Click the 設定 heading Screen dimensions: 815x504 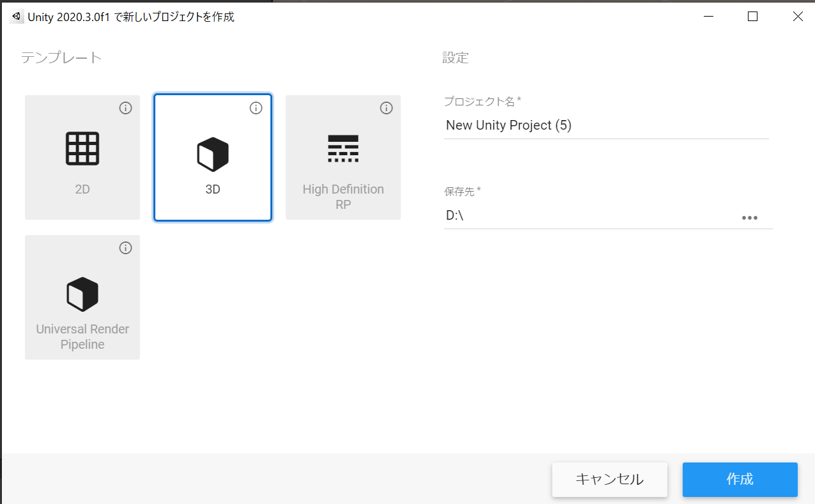[x=456, y=57]
